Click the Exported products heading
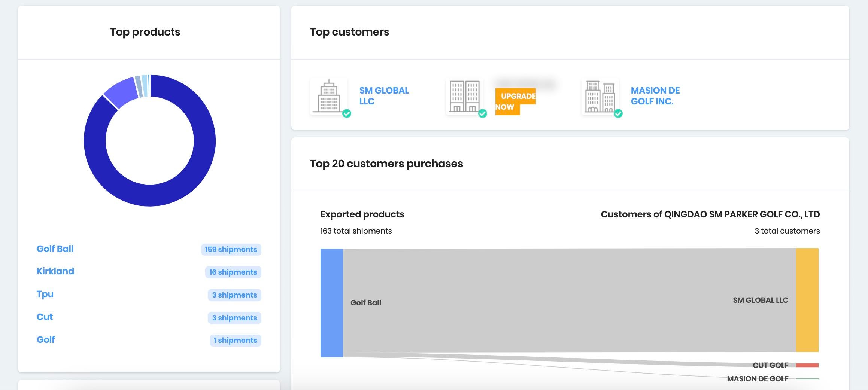 tap(362, 214)
